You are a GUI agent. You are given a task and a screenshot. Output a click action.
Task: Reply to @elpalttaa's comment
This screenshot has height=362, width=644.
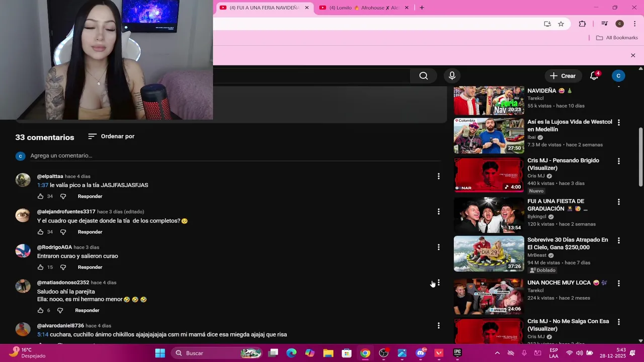pyautogui.click(x=90, y=197)
